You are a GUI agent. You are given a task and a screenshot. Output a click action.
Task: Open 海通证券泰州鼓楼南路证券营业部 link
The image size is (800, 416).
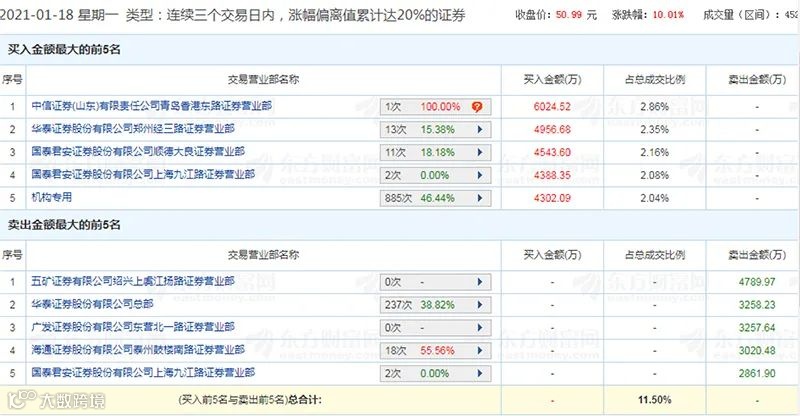click(x=138, y=350)
